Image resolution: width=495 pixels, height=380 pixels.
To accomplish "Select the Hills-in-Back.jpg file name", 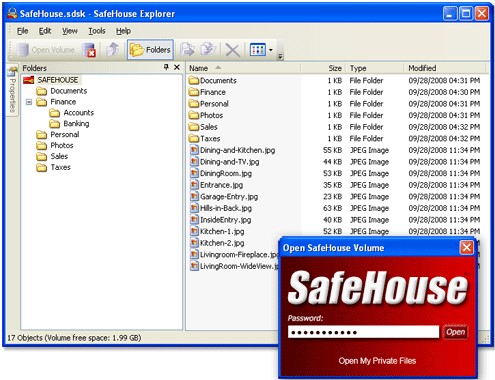I will (x=226, y=208).
